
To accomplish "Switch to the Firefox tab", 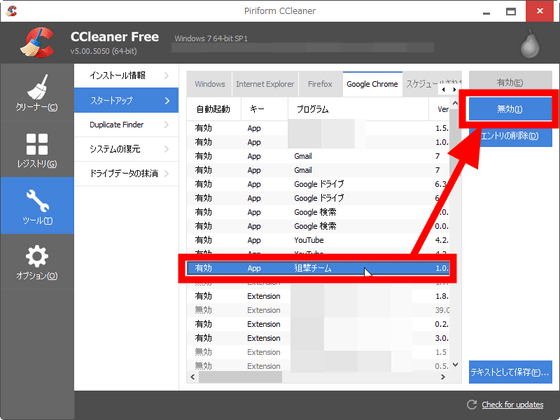I will coord(320,84).
